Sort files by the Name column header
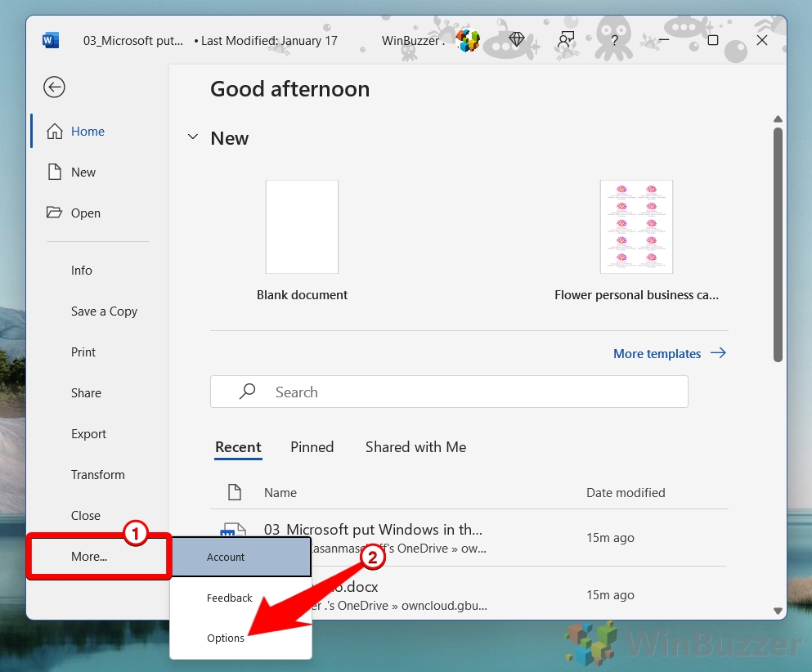This screenshot has width=812, height=672. 280,493
